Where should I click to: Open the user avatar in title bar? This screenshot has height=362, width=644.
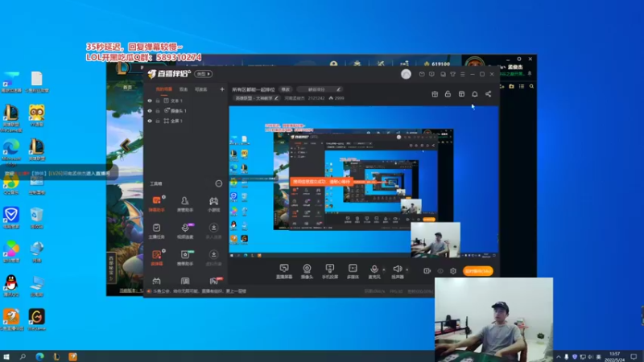(407, 74)
